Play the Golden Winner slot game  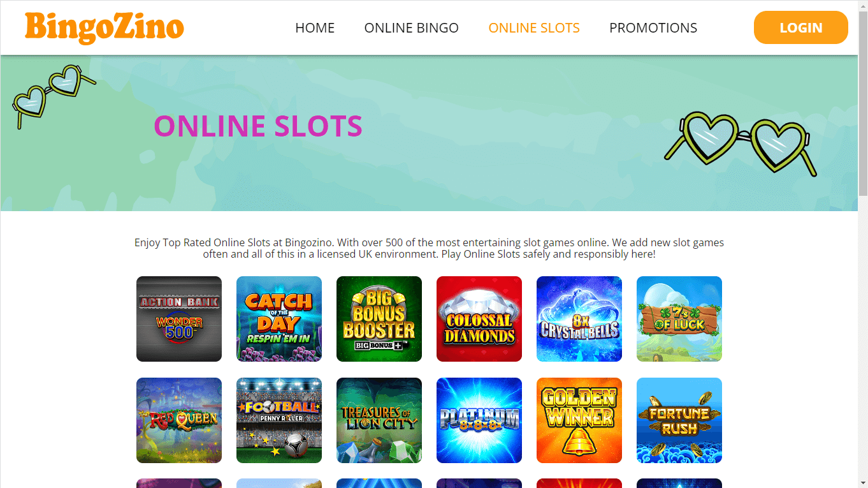pos(579,420)
